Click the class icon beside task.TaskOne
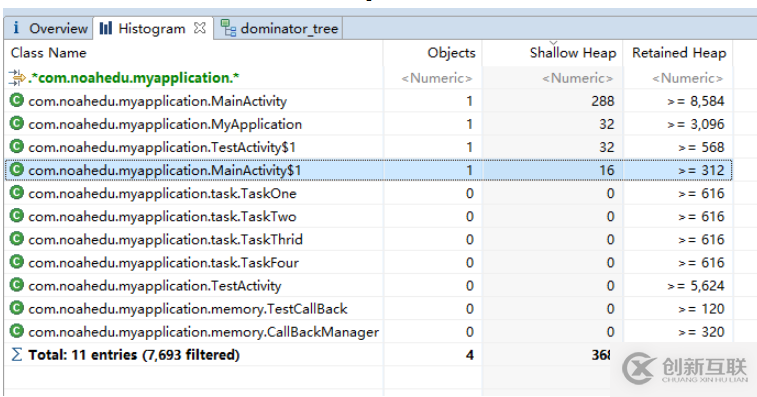Viewport: 757px width, 397px height. tap(17, 193)
